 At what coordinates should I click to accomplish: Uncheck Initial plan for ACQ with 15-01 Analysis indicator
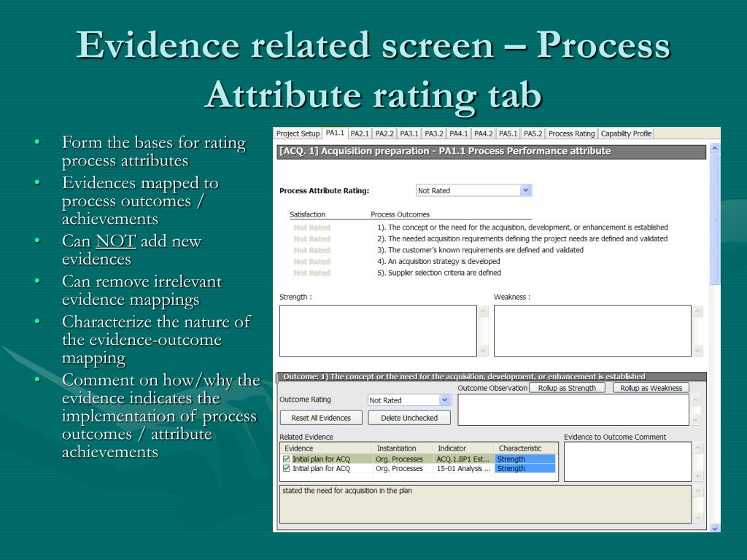pyautogui.click(x=286, y=469)
